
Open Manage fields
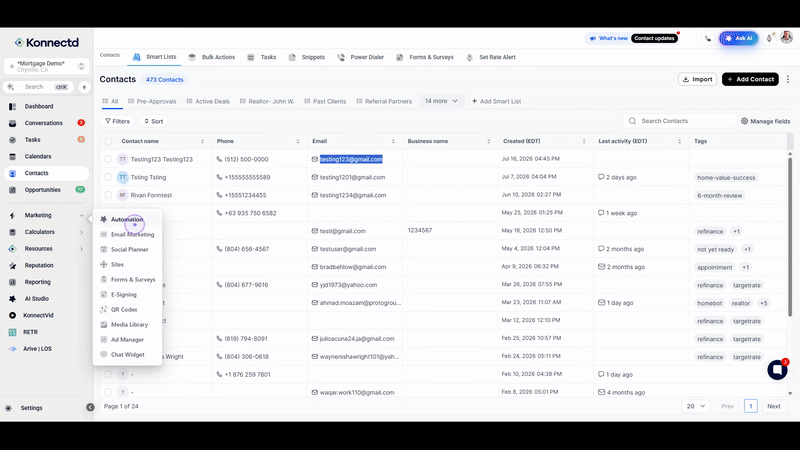click(x=765, y=121)
